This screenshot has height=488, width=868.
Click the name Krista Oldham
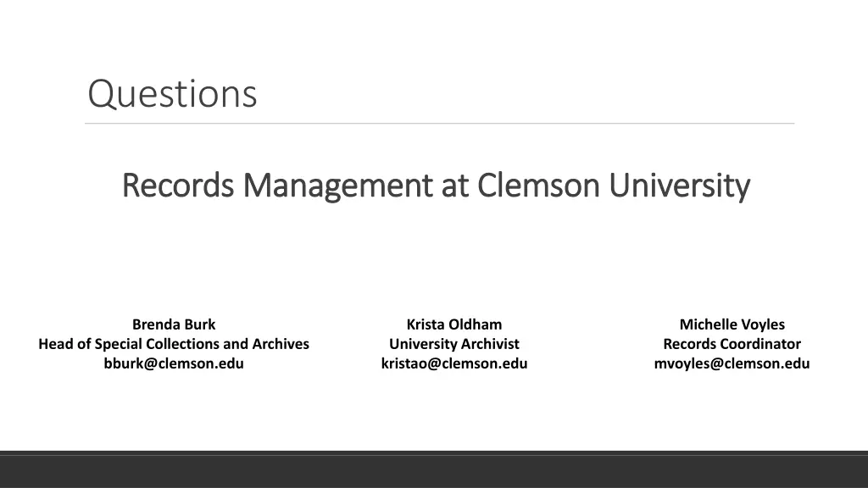[454, 324]
